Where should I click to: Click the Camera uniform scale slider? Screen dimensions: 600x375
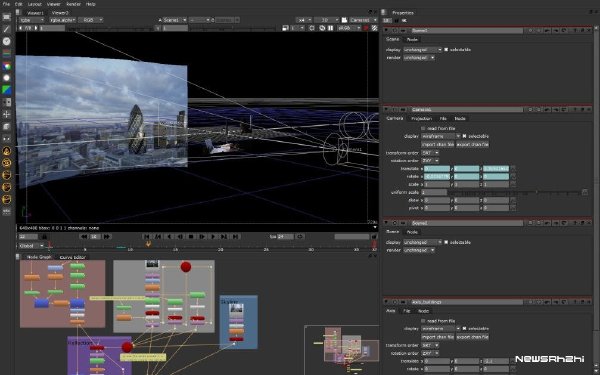coord(515,192)
